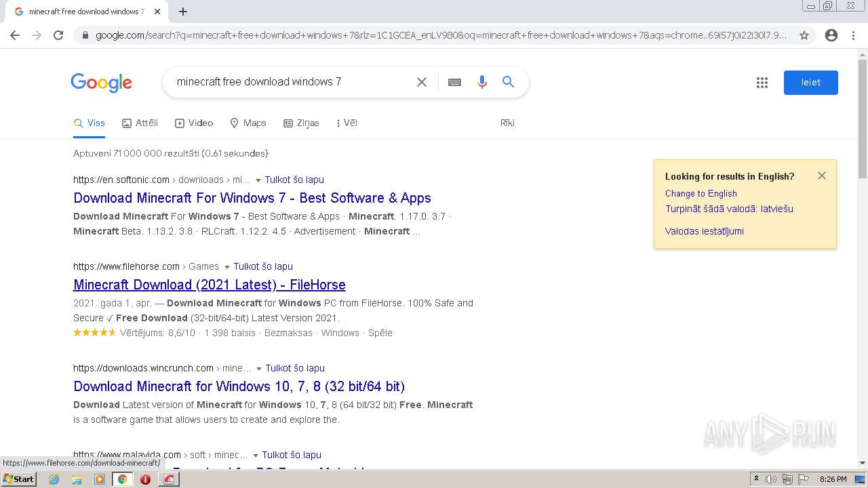Screen dimensions: 868x488
Task: Expand the Vēl more menu
Action: [347, 123]
